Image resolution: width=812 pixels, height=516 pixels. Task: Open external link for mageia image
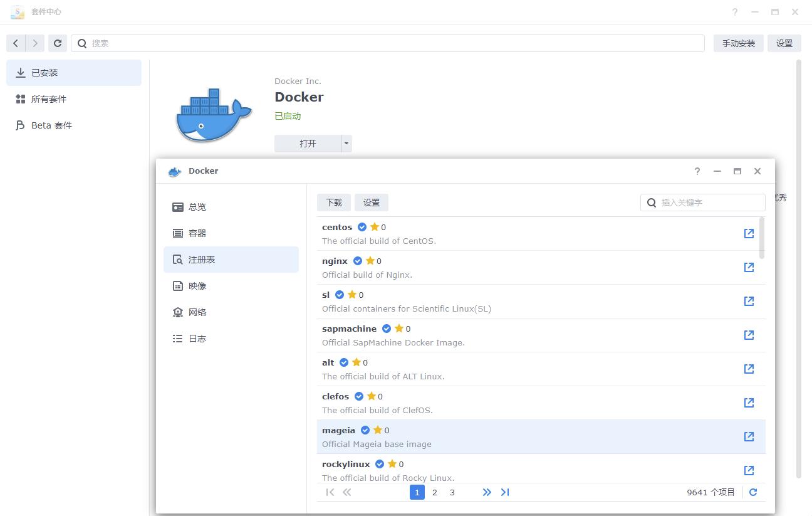[749, 436]
